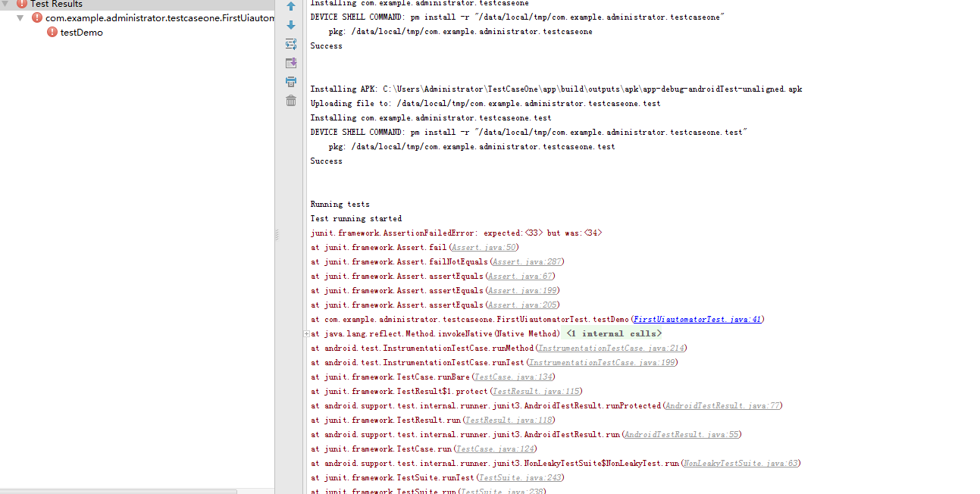The image size is (980, 494).
Task: Open the Assert.java:205 link
Action: point(522,305)
